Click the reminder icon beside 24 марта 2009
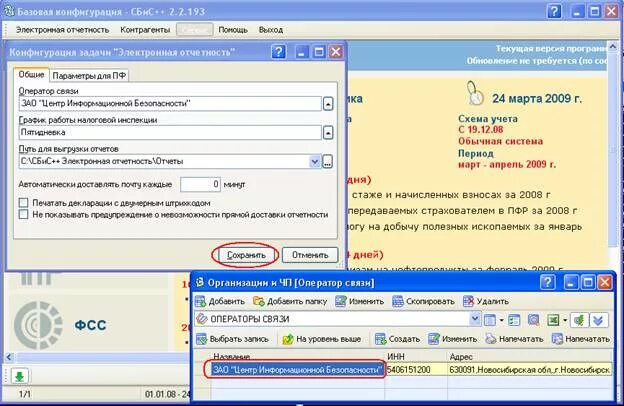The width and height of the screenshot is (624, 406). [474, 94]
